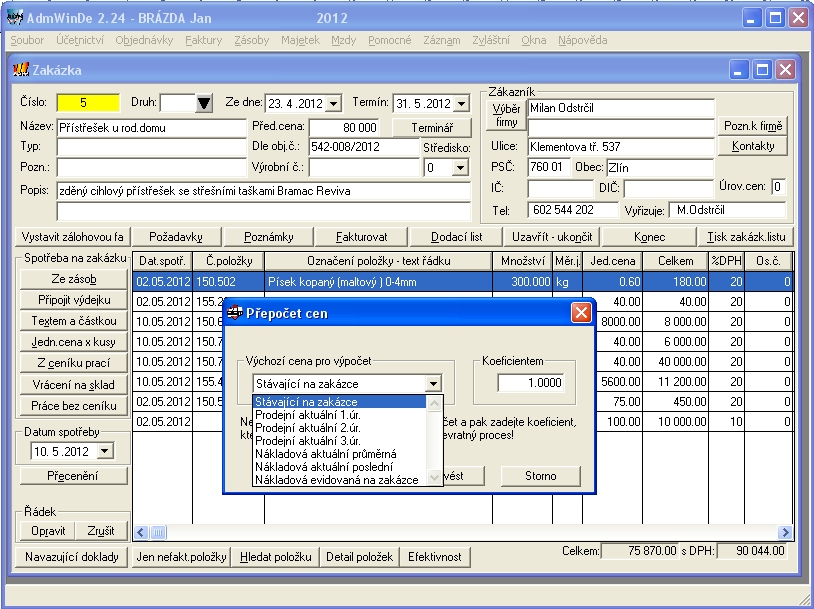This screenshot has height=609, width=814.
Task: Click the Vrácení na sklad button
Action: pos(74,385)
